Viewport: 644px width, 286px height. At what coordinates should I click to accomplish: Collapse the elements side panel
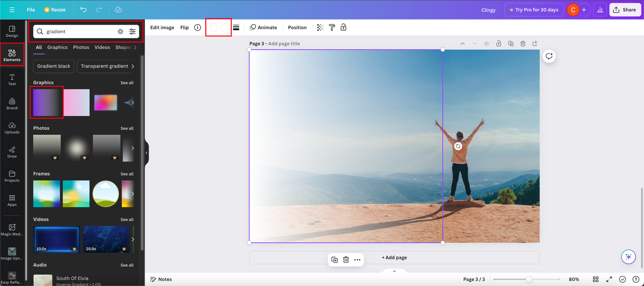click(146, 153)
